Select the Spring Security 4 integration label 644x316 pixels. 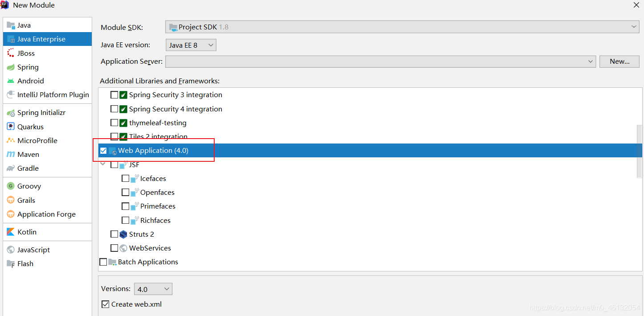pos(175,109)
